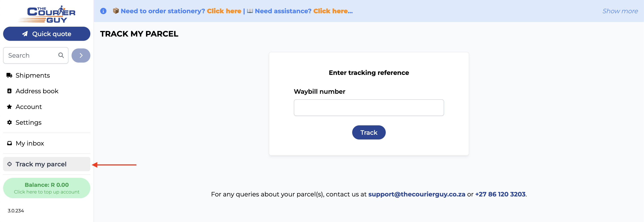The height and width of the screenshot is (222, 644).
Task: Expand sidebar with the chevron arrow button
Action: [x=81, y=55]
